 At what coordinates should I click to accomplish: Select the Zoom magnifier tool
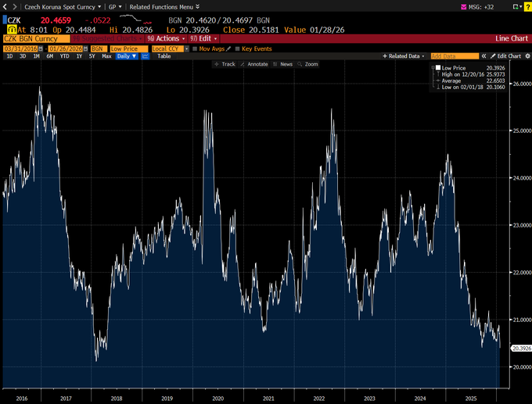pos(308,64)
